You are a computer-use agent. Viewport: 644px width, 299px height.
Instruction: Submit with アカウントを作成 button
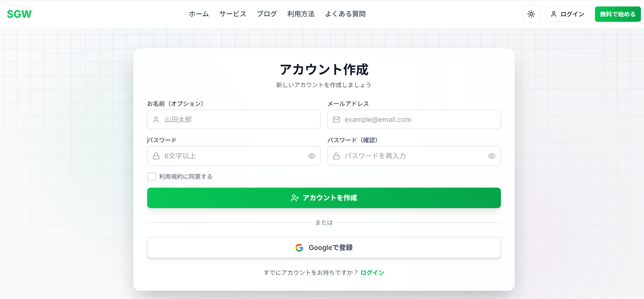point(324,198)
